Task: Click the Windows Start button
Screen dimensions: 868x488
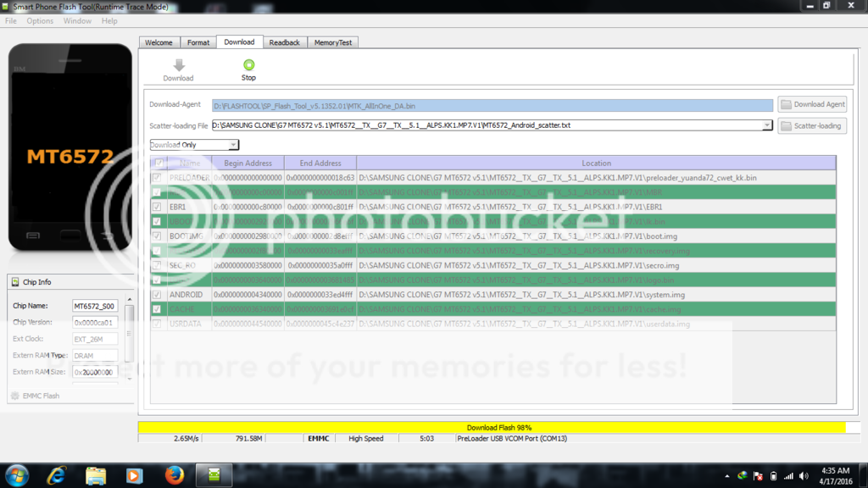Action: pyautogui.click(x=17, y=474)
